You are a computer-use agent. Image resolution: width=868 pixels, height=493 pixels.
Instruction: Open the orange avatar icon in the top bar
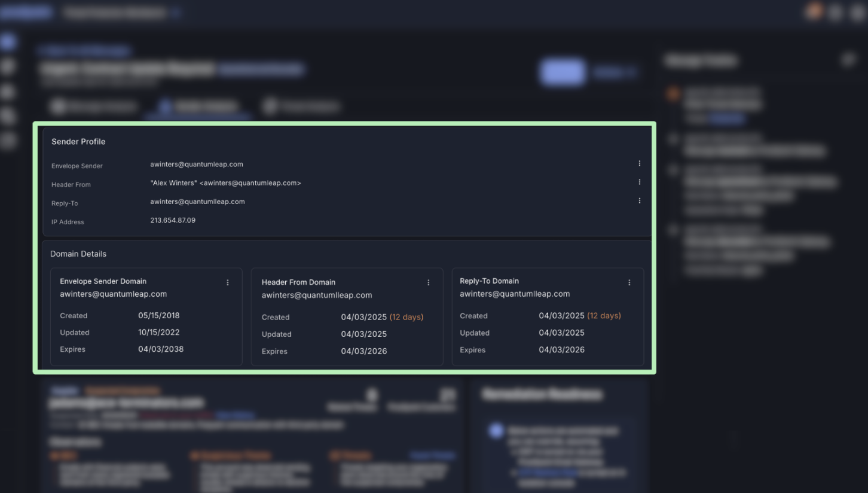[x=814, y=11]
